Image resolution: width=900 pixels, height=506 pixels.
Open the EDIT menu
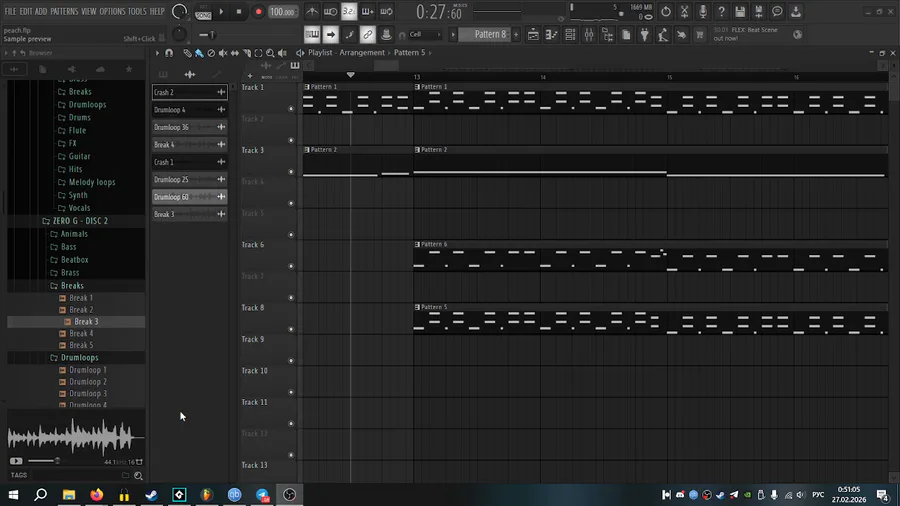pos(26,11)
